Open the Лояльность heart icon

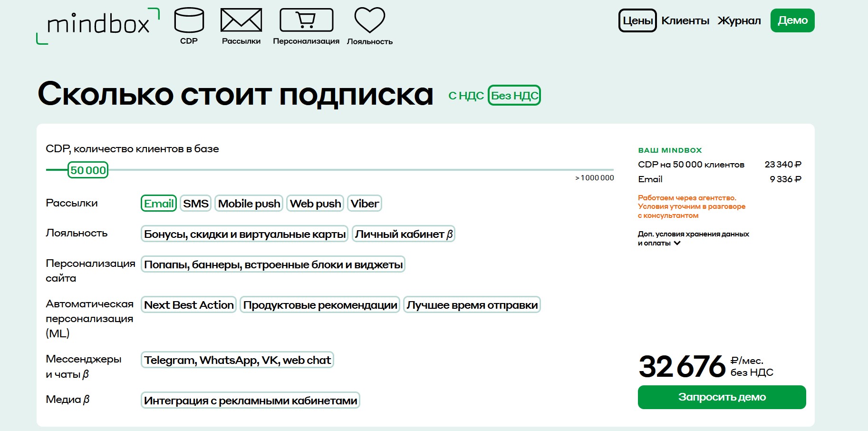369,21
